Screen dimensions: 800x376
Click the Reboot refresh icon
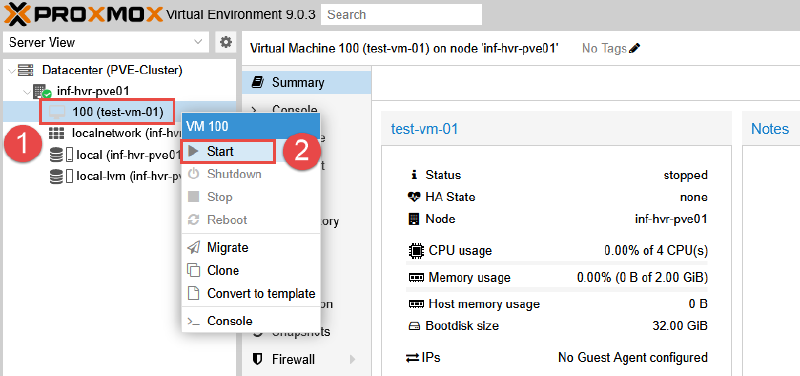193,220
